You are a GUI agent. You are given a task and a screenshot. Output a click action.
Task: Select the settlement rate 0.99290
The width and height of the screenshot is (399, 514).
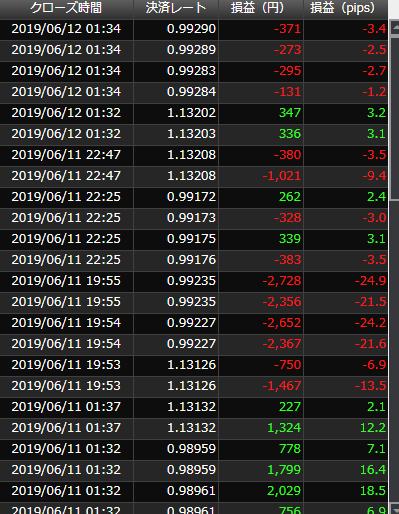click(x=191, y=29)
